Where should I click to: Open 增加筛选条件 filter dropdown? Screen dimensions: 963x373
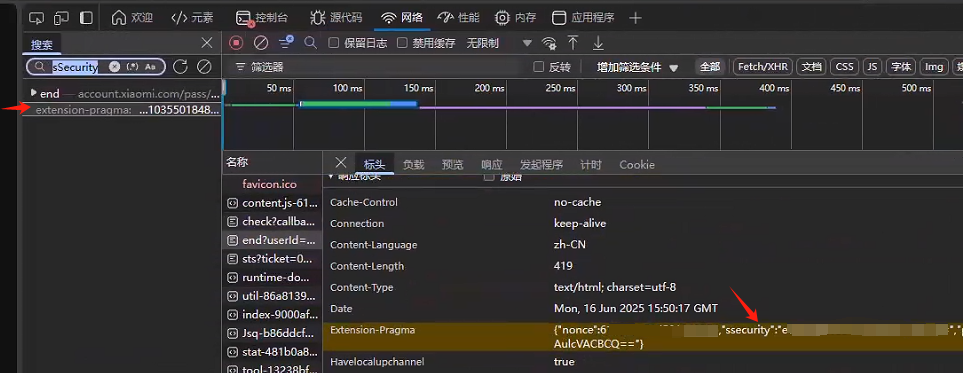pos(637,67)
